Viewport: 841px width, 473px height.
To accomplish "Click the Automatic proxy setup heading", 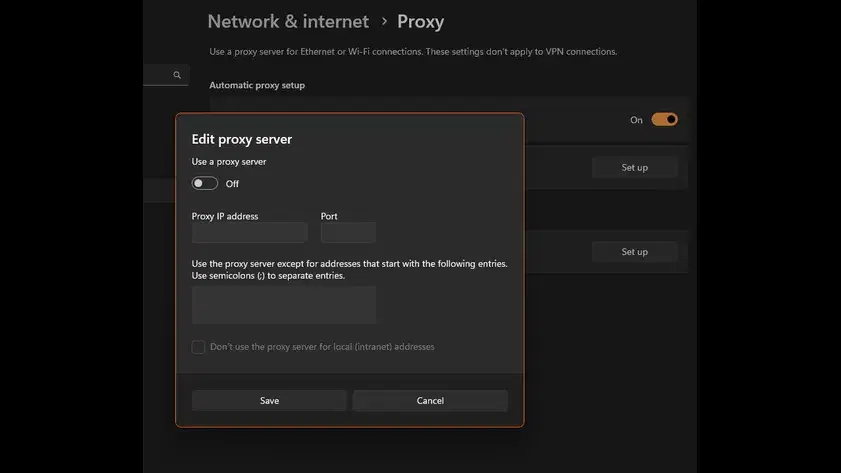I will 257,85.
